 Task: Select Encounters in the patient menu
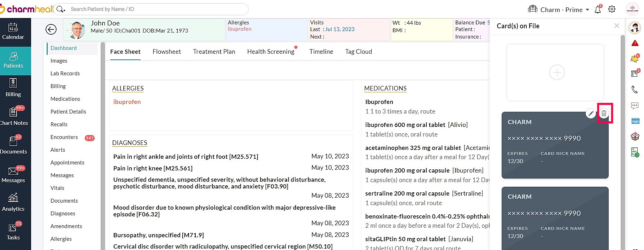point(64,137)
